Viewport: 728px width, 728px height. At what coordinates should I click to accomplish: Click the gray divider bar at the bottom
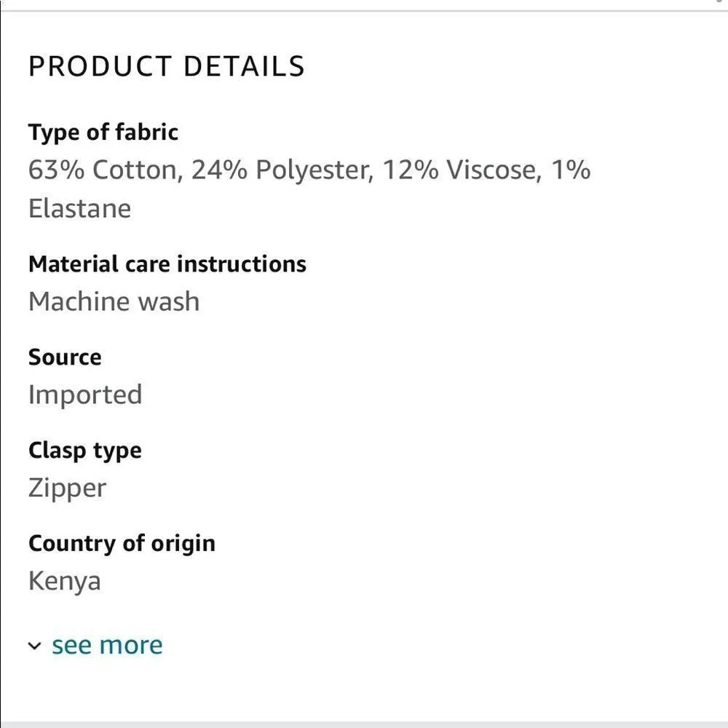[x=364, y=724]
